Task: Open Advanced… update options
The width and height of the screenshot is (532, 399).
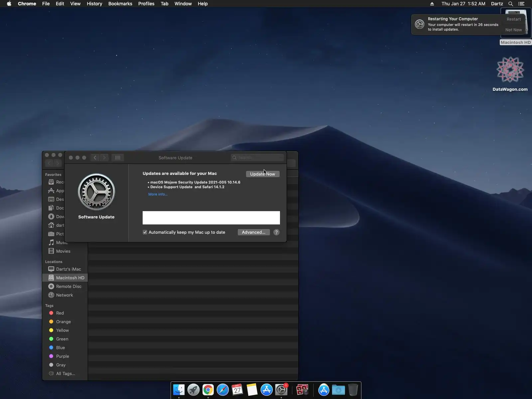Action: tap(254, 232)
